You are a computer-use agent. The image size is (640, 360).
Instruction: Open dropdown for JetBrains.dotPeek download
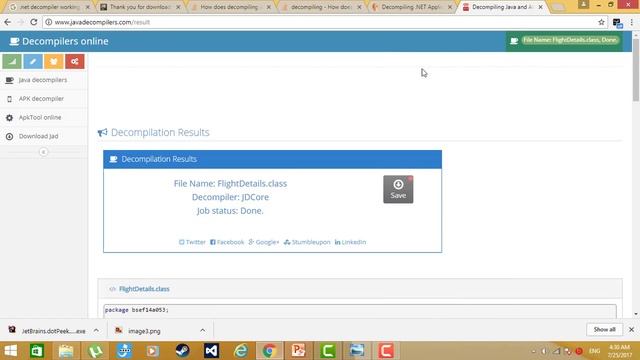[x=96, y=331]
